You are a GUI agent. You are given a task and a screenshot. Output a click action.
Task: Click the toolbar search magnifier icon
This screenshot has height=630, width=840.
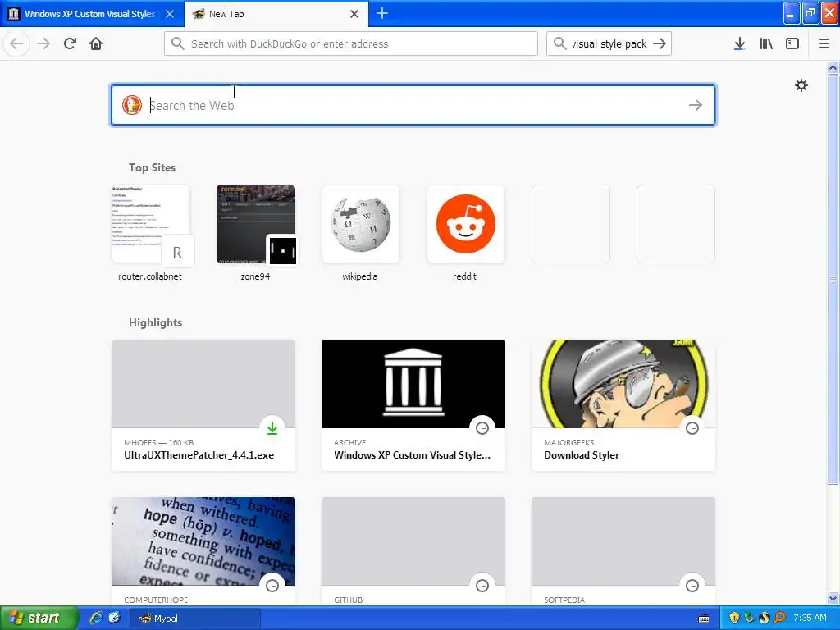pyautogui.click(x=559, y=43)
